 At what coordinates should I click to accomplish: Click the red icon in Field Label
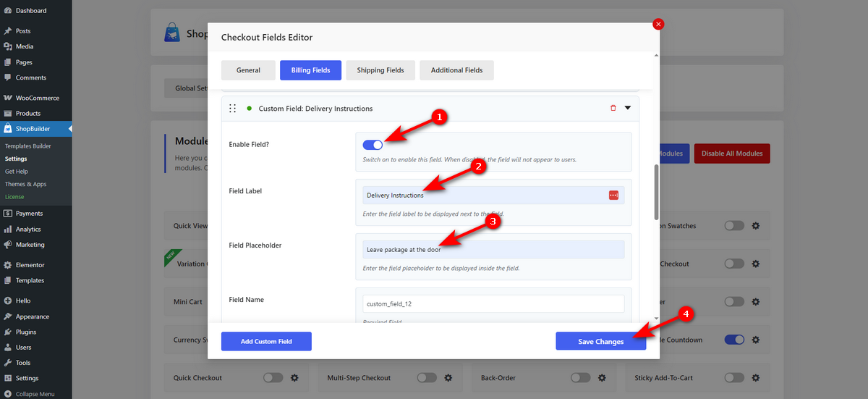613,196
